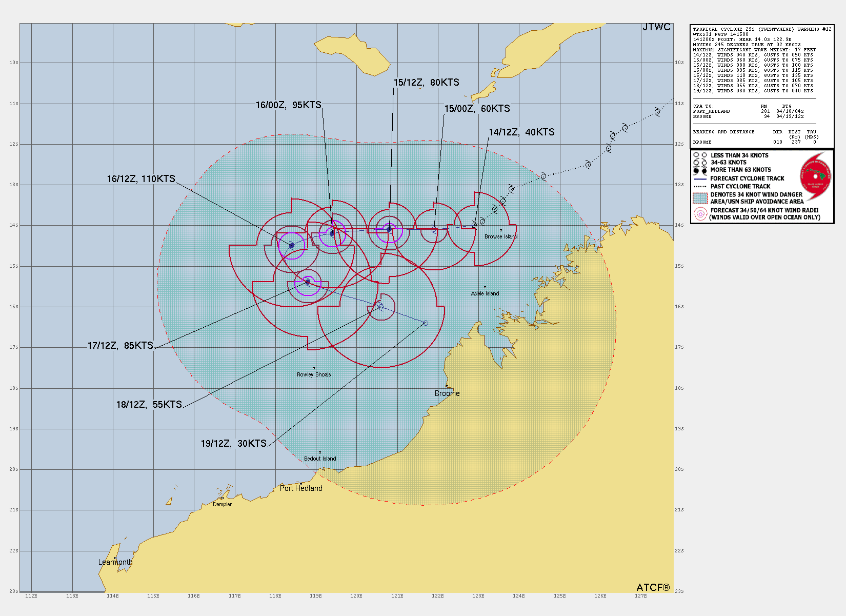The image size is (846, 616).
Task: Click the forecast cyclone track line sample in legend
Action: pyautogui.click(x=700, y=179)
